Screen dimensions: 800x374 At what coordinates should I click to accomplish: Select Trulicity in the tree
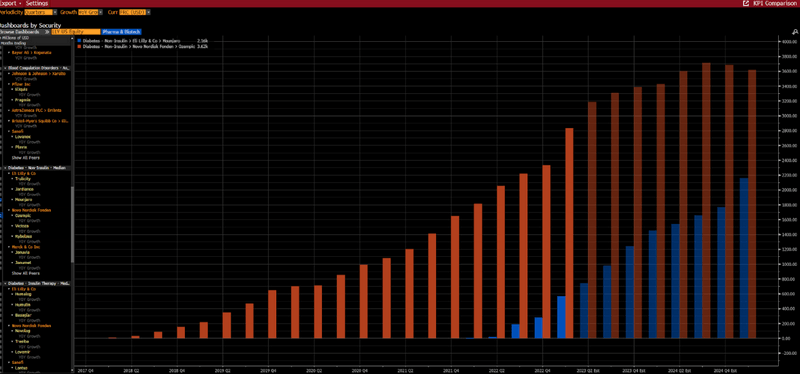(22, 179)
